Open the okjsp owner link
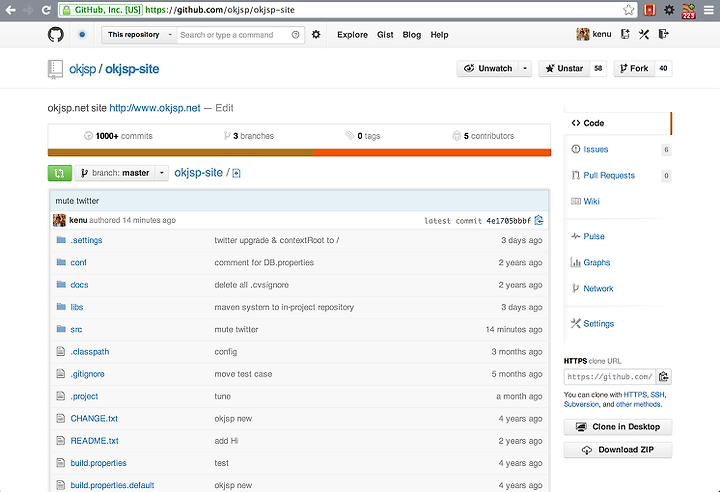 tap(83, 69)
